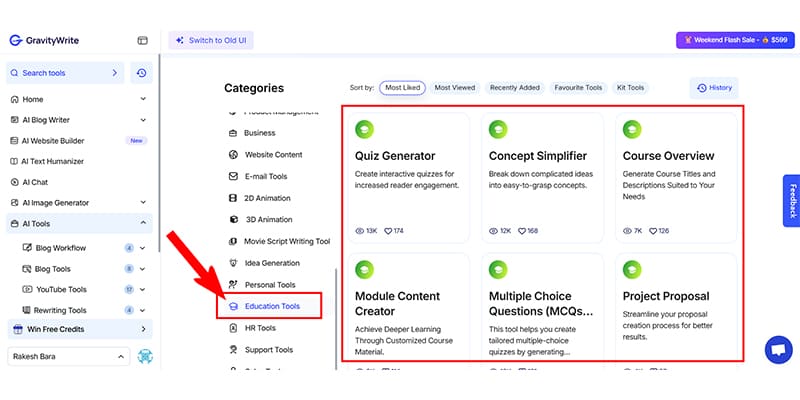This screenshot has height=400, width=800.
Task: Sort by Recently Added
Action: tap(515, 88)
